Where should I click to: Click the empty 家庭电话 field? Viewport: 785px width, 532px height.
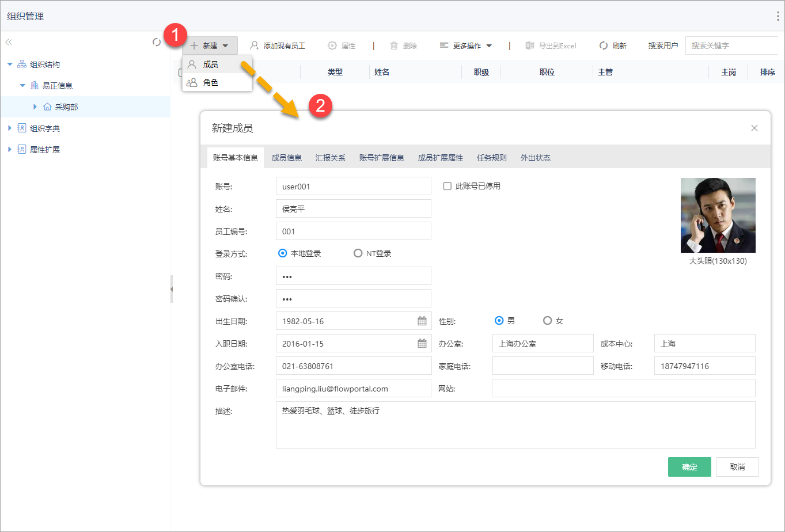[543, 366]
